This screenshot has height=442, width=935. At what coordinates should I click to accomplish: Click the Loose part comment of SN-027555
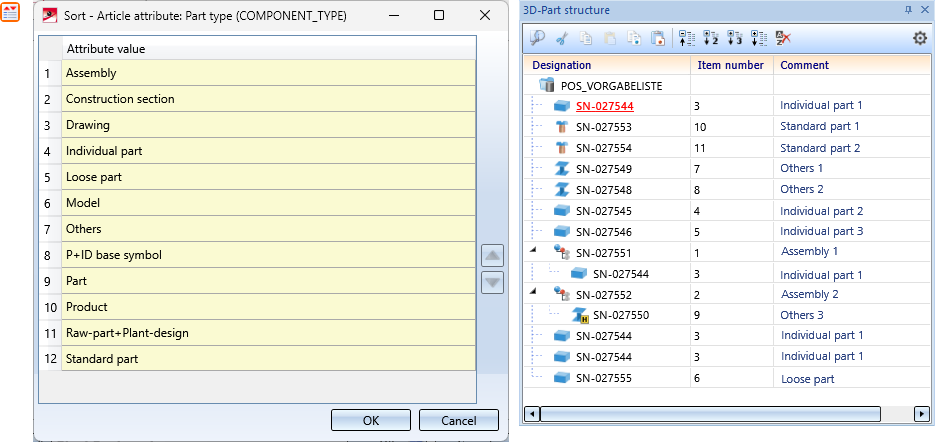807,379
